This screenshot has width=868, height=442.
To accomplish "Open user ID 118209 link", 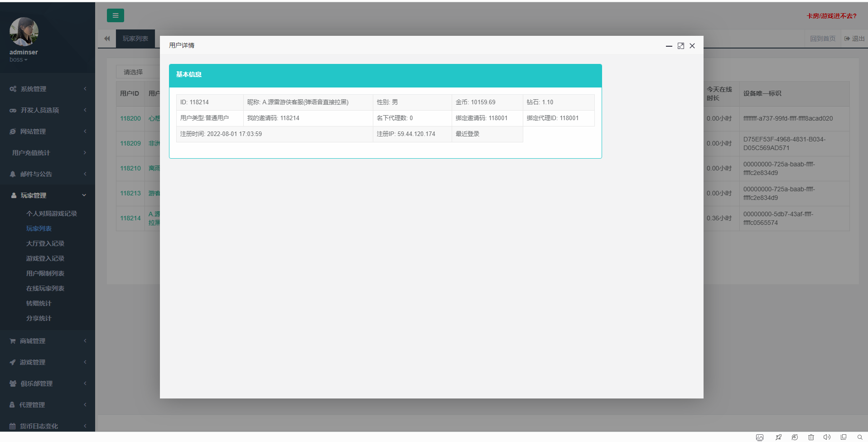I will pos(130,143).
